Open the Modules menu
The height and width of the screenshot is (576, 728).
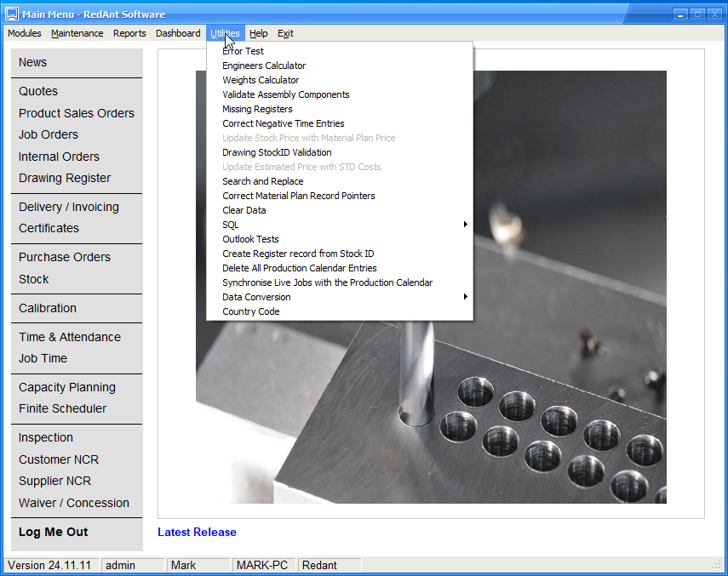click(25, 33)
